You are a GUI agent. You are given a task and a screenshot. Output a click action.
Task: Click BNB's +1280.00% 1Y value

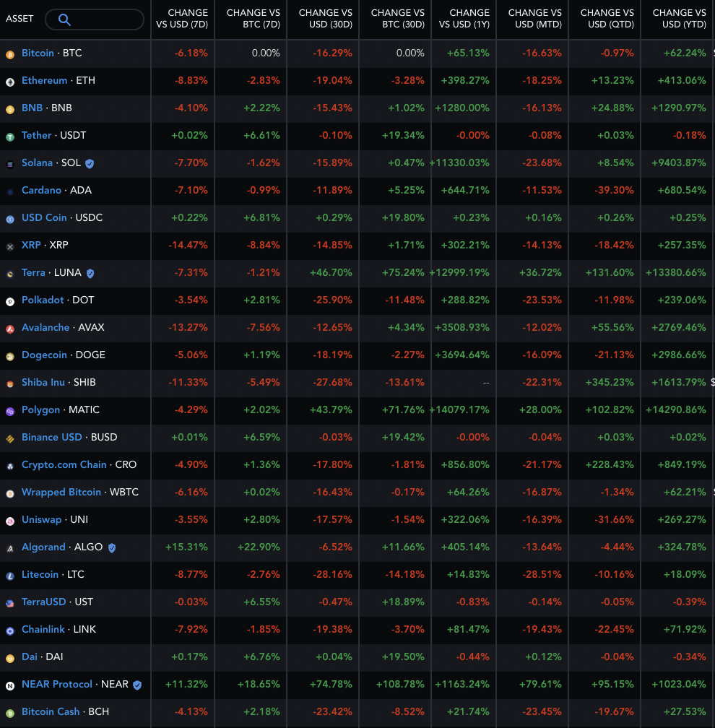tap(462, 108)
